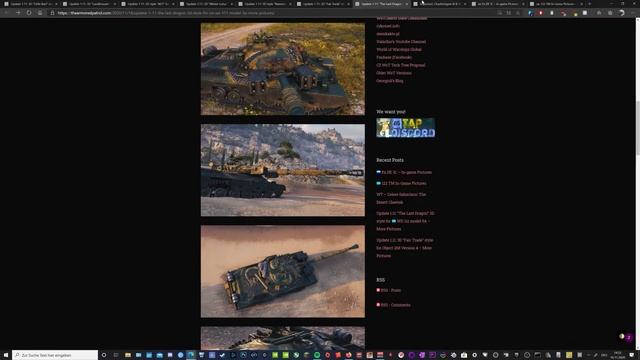Switch to the fifth browser tab

click(264, 4)
